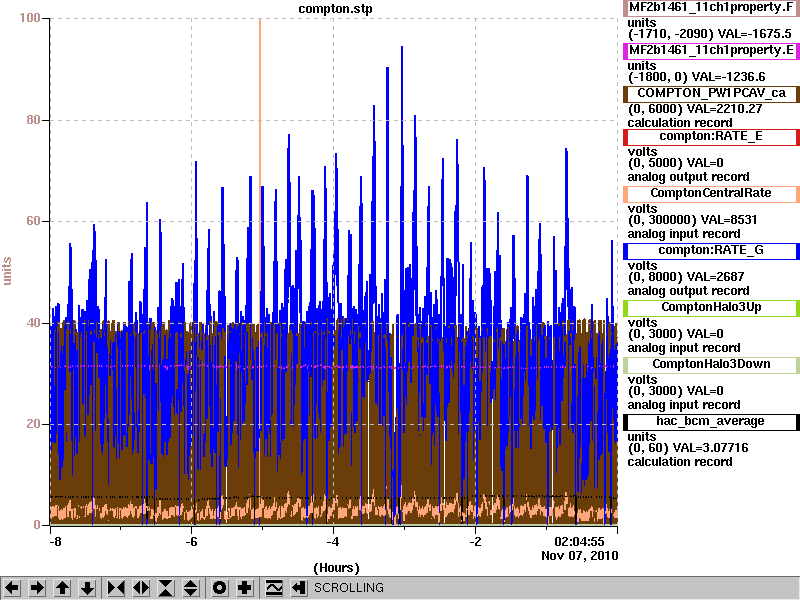Click the y-axis label 100

30,18
